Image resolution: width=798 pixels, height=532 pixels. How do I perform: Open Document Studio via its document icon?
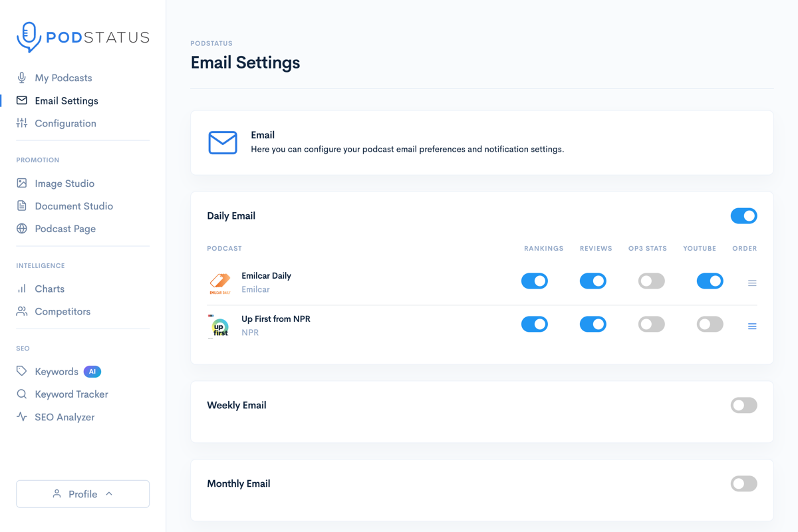coord(22,205)
